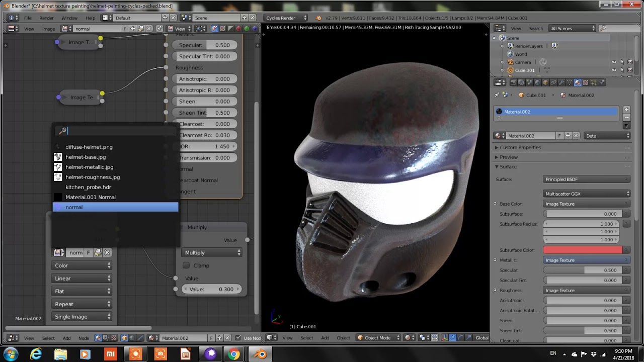This screenshot has height=362, width=644.
Task: Click the Principled BSDF surface button
Action: coord(587,179)
